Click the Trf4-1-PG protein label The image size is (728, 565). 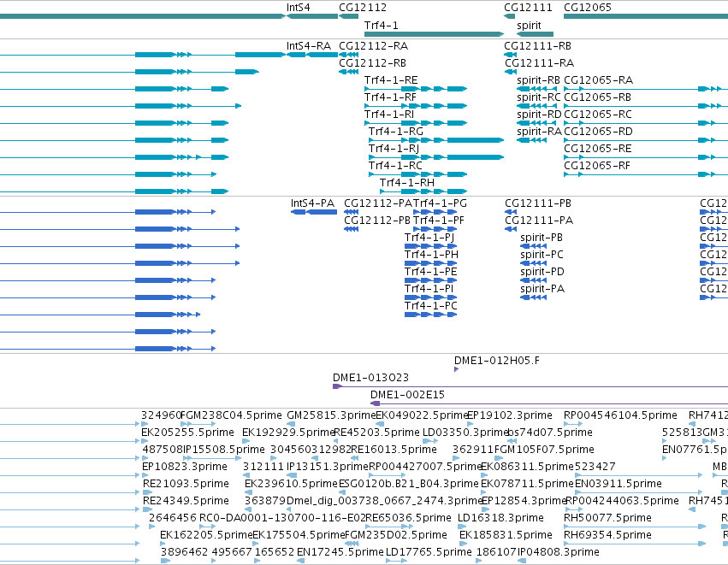point(441,203)
